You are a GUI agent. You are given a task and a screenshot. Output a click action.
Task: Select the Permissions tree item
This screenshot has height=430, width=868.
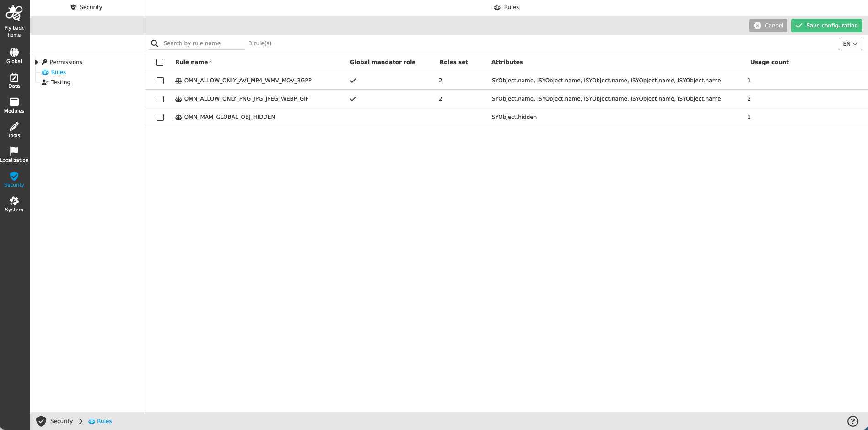66,62
